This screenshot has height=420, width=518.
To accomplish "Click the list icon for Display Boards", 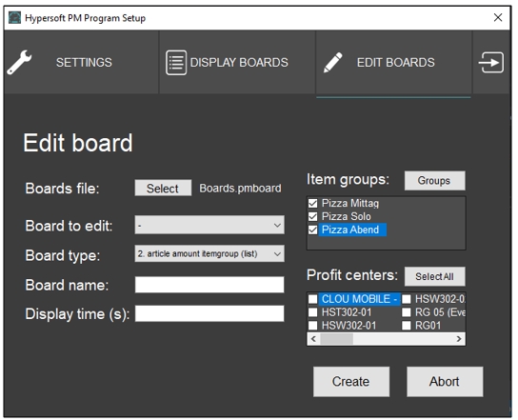I will (176, 63).
